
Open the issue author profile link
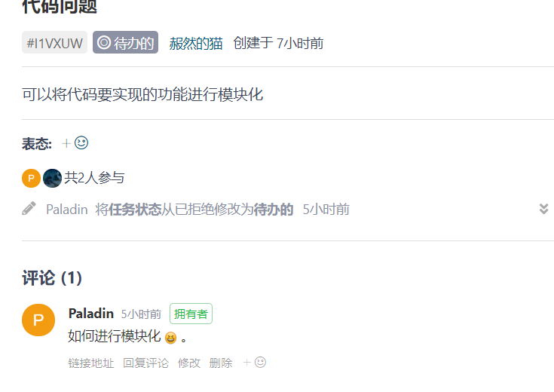point(196,44)
